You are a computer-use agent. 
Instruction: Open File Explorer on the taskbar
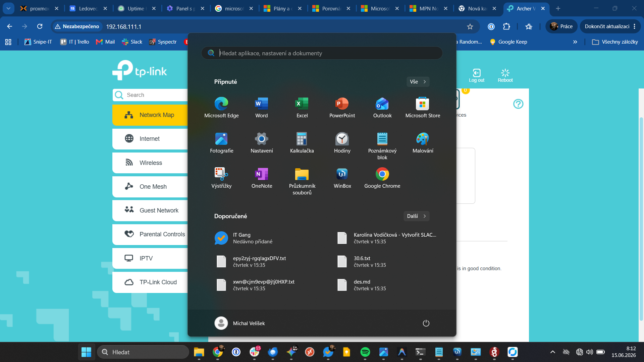[199, 352]
